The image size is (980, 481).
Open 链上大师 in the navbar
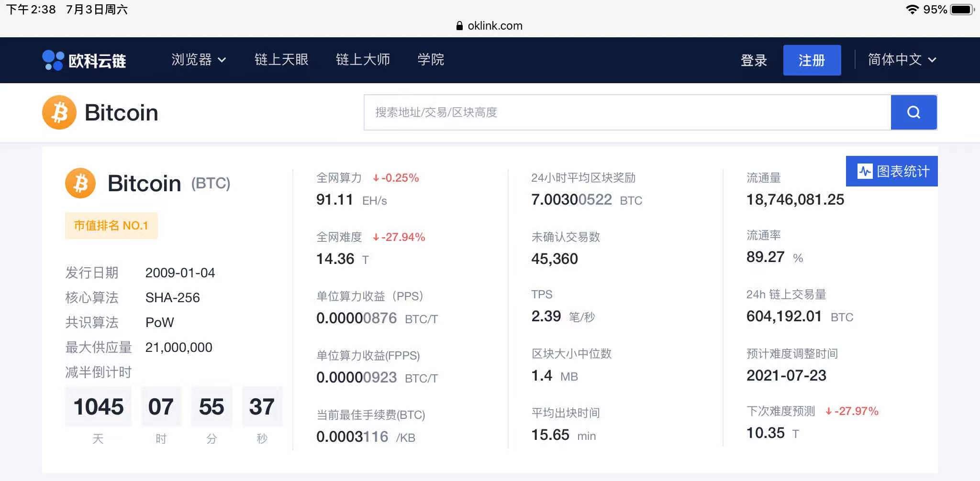click(x=363, y=60)
